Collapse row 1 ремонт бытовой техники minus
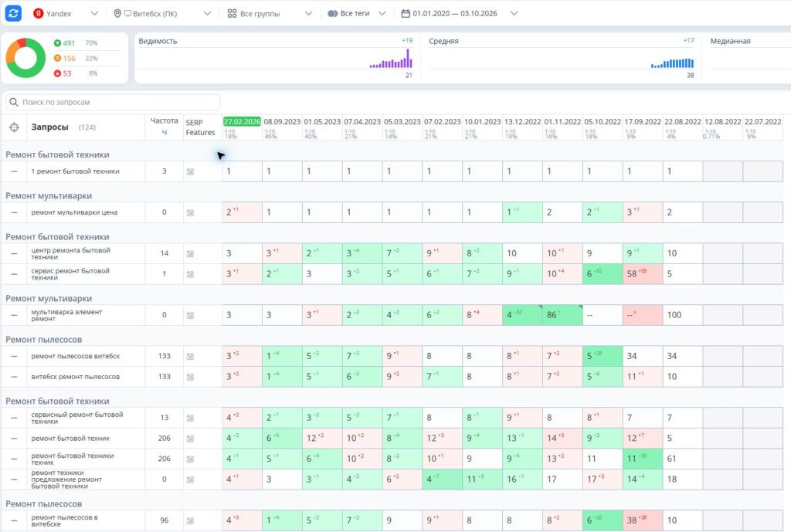 [14, 171]
